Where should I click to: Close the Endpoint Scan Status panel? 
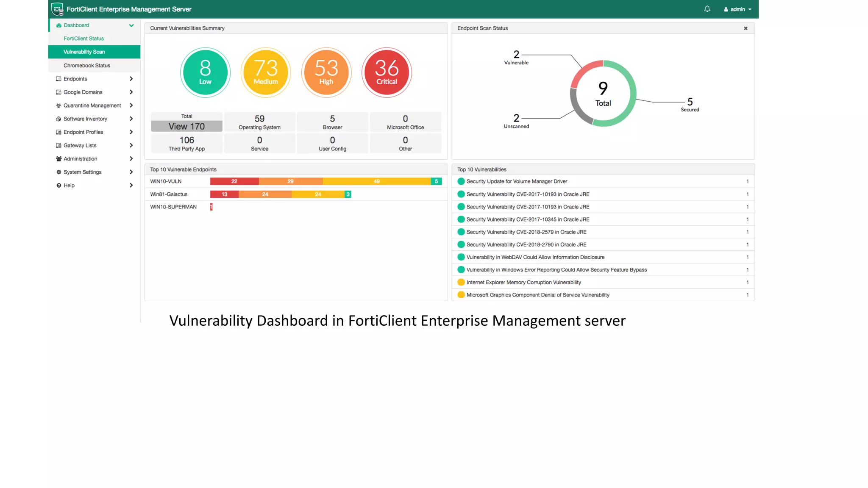tap(746, 28)
